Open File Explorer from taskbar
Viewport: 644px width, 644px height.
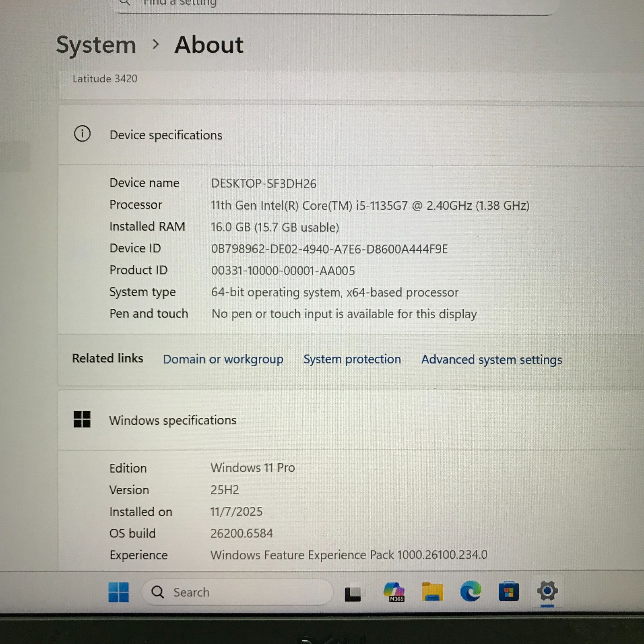tap(432, 592)
